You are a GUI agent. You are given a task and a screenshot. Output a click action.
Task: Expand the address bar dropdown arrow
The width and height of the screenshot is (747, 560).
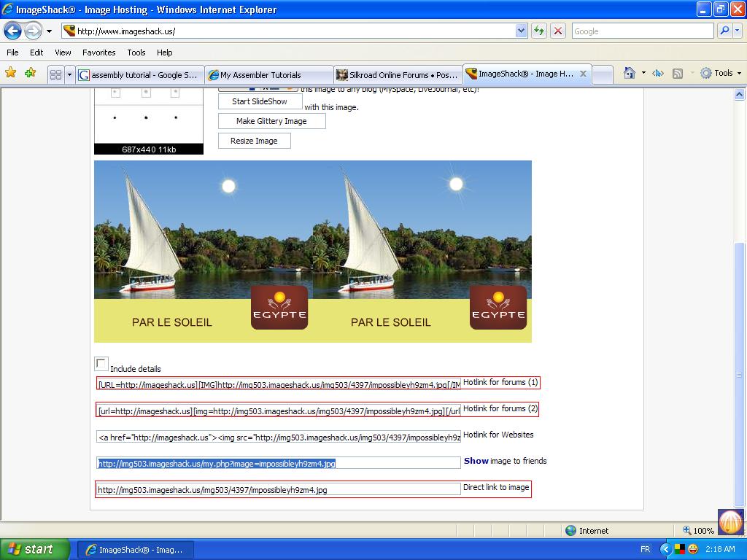click(x=521, y=31)
